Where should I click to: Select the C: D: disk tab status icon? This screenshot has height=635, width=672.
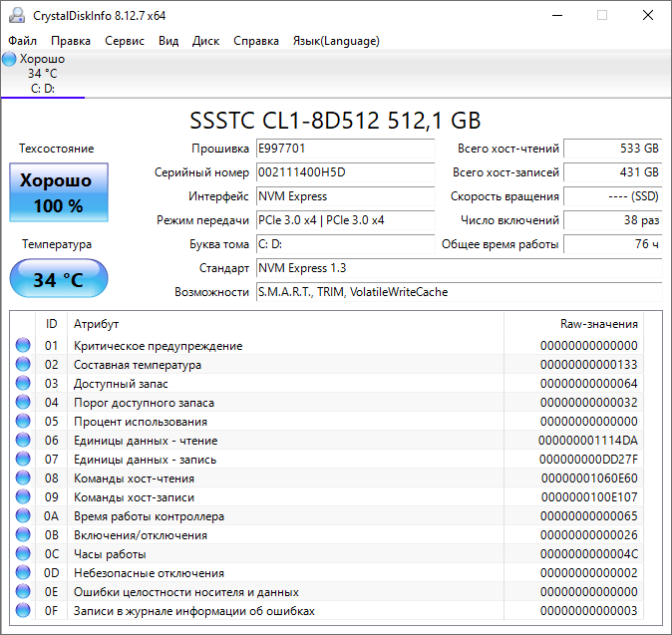(9, 59)
